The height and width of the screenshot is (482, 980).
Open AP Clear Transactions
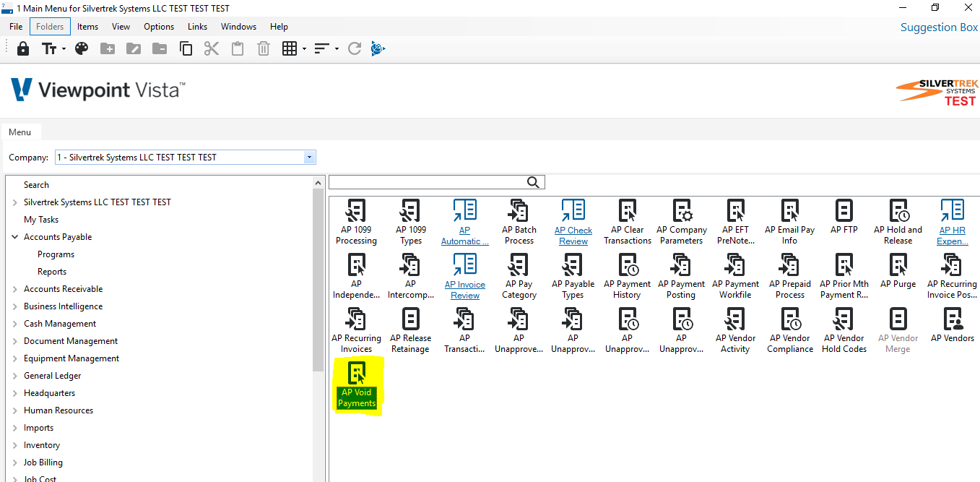(x=628, y=223)
